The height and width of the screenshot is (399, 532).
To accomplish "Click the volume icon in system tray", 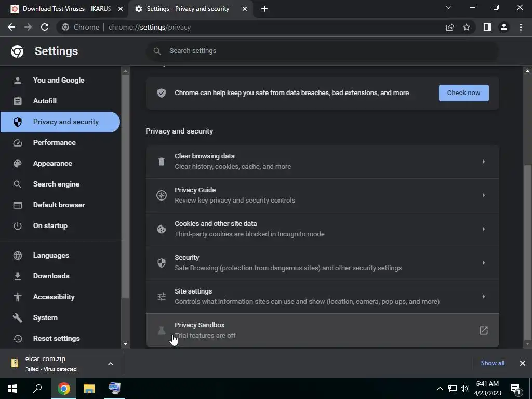I will coord(464,389).
